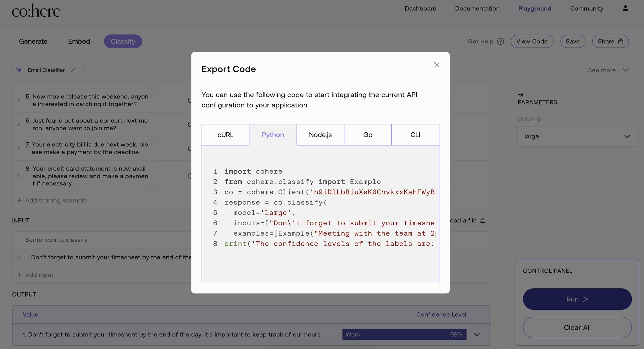Click code line 5 model='large'
Image resolution: width=644 pixels, height=349 pixels.
264,213
